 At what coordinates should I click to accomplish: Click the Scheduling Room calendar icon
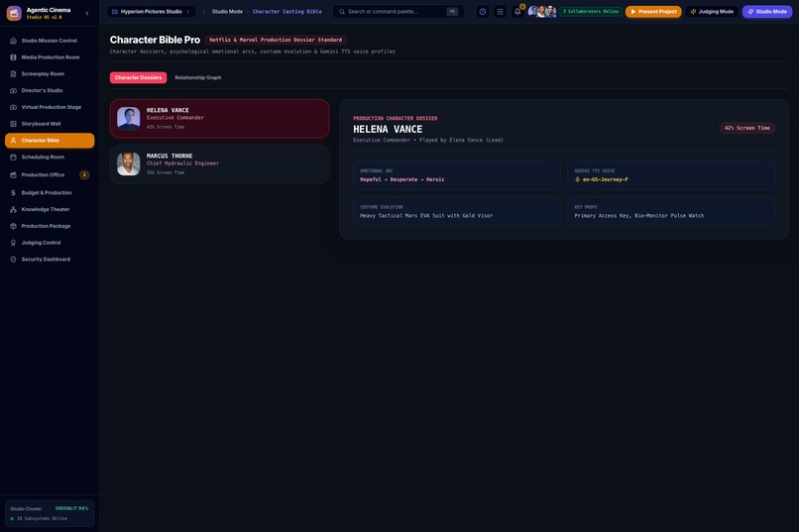pyautogui.click(x=13, y=158)
